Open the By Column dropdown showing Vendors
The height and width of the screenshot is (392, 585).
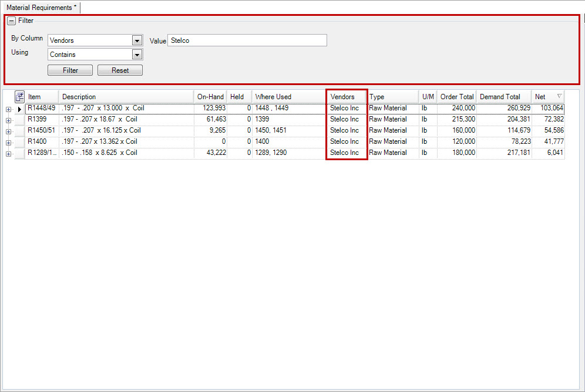(137, 40)
